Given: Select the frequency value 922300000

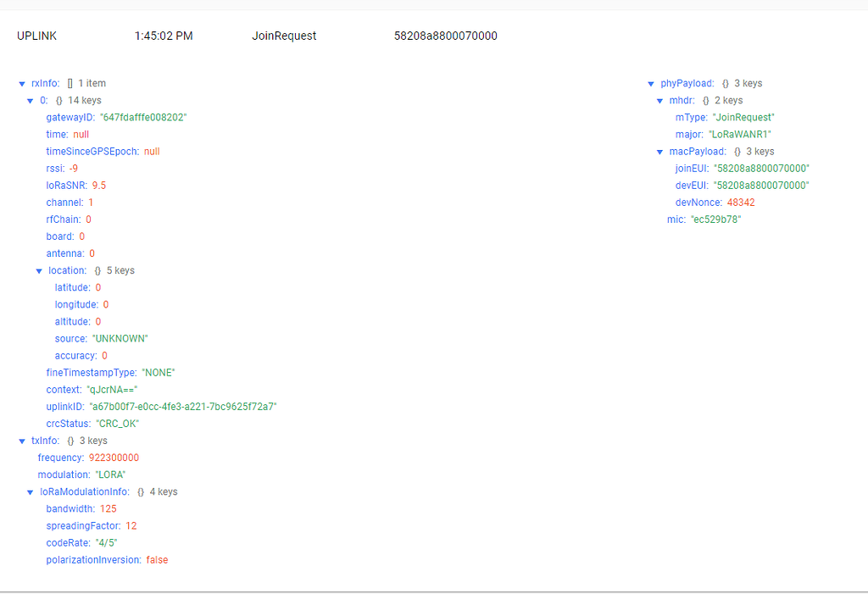Looking at the screenshot, I should click(112, 458).
